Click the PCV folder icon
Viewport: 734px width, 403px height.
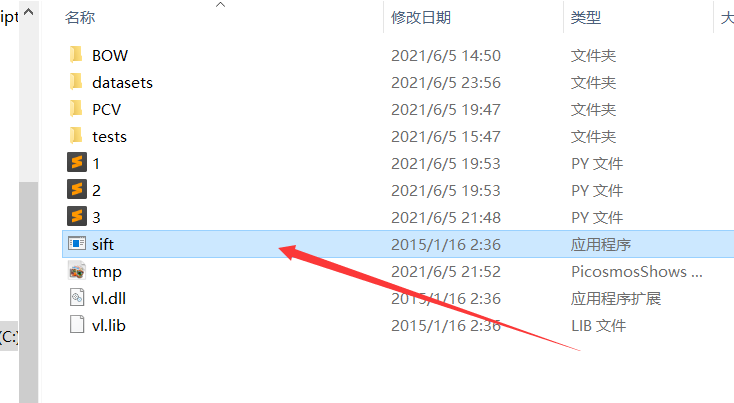(x=76, y=109)
